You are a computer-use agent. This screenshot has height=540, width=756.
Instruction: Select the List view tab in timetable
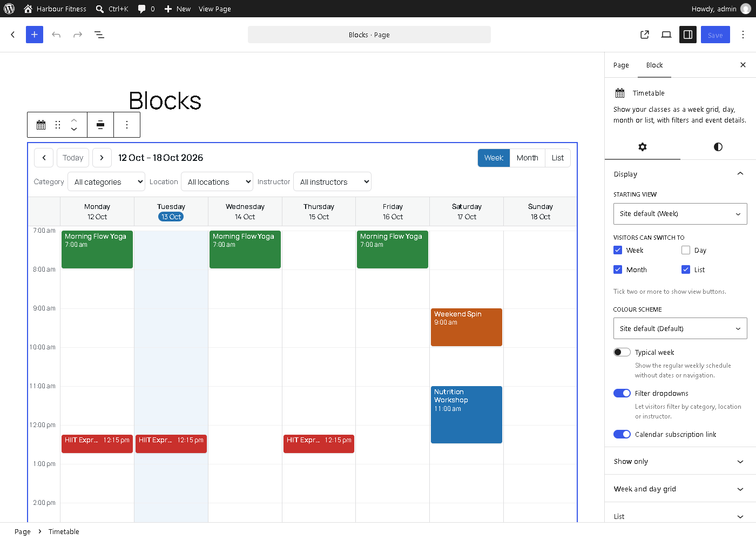(558, 158)
